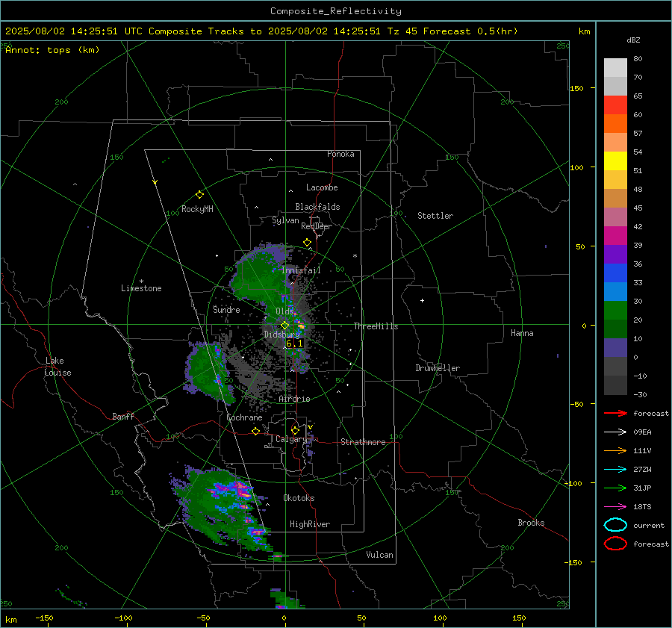Click the dBZ legend heading
672x628 pixels.
click(x=633, y=40)
